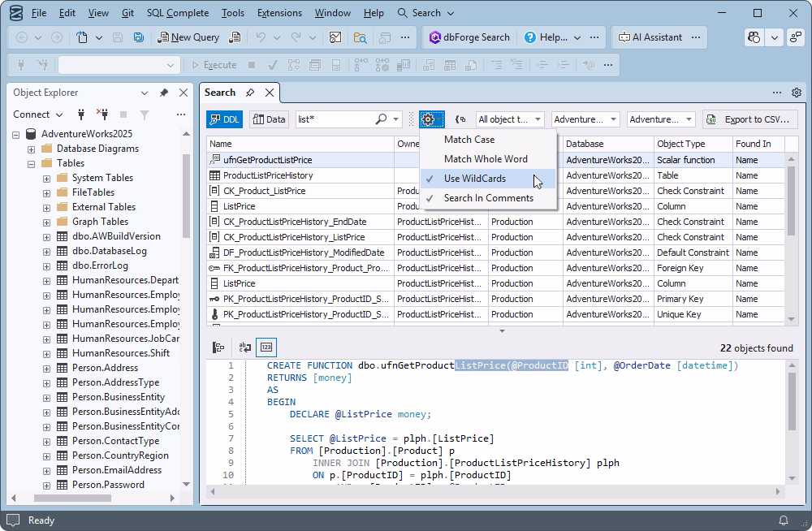Create a New Query
Viewport: 812px width, 531px height.
[188, 37]
